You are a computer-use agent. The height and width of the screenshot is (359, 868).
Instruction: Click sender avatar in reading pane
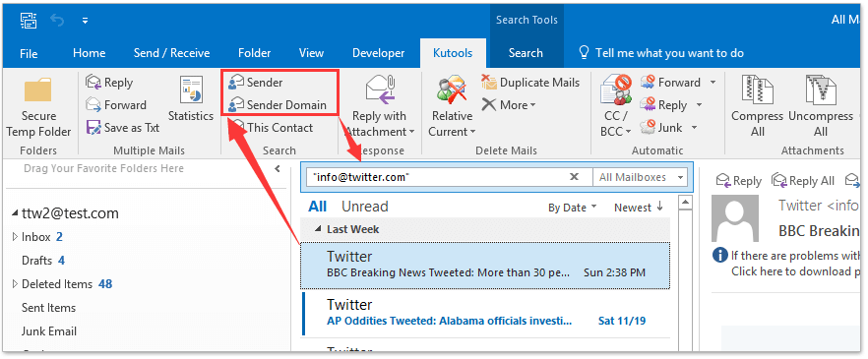click(x=735, y=218)
